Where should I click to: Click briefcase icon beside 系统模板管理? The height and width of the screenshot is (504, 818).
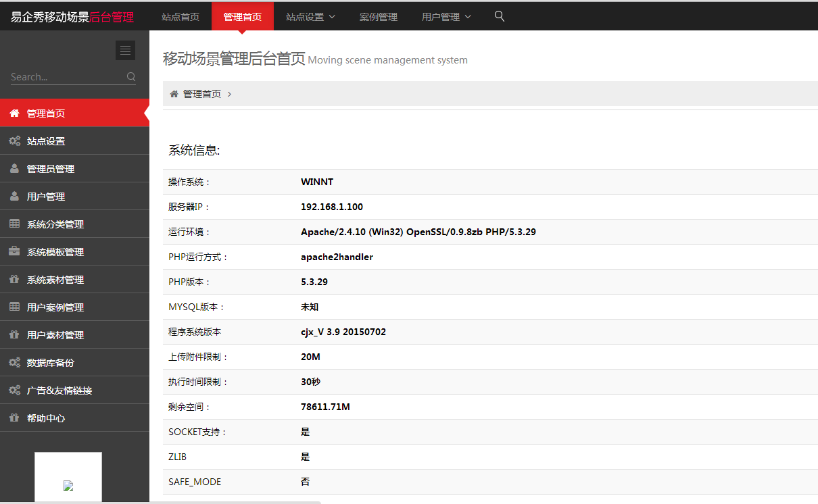pyautogui.click(x=14, y=252)
